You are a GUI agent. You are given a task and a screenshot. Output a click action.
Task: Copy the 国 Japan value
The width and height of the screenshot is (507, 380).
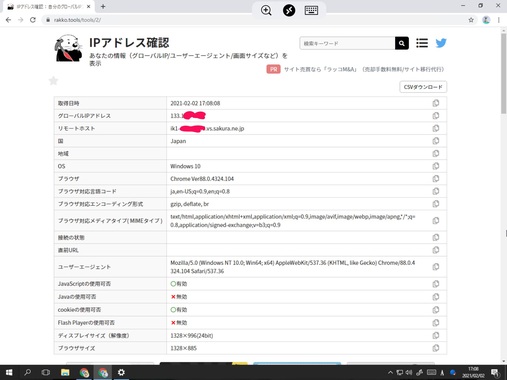pyautogui.click(x=436, y=141)
